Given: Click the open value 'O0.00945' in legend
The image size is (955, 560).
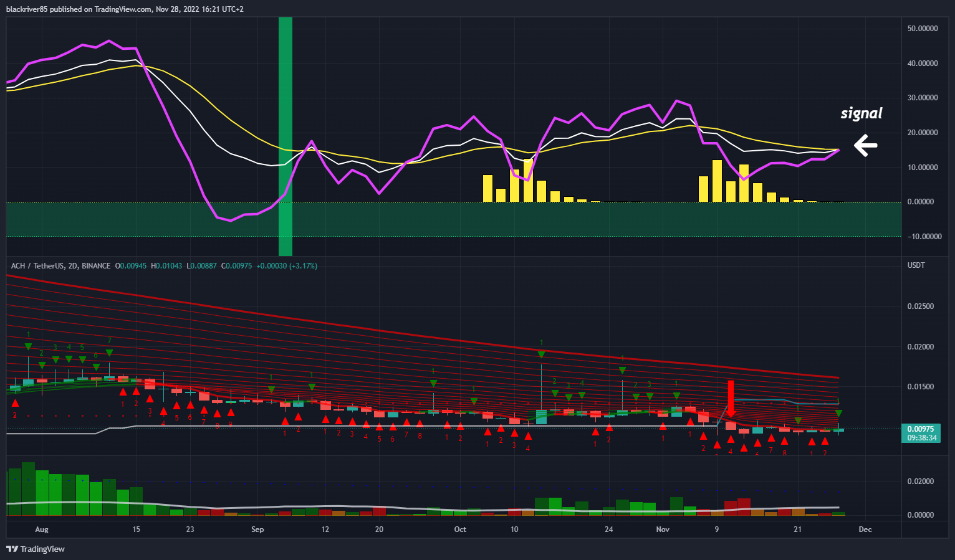Looking at the screenshot, I should click(x=131, y=266).
